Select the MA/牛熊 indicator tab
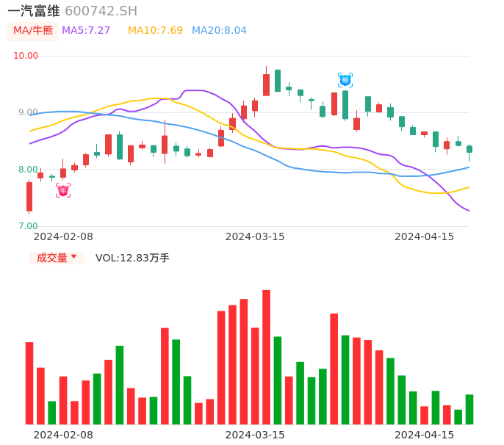 pyautogui.click(x=33, y=31)
